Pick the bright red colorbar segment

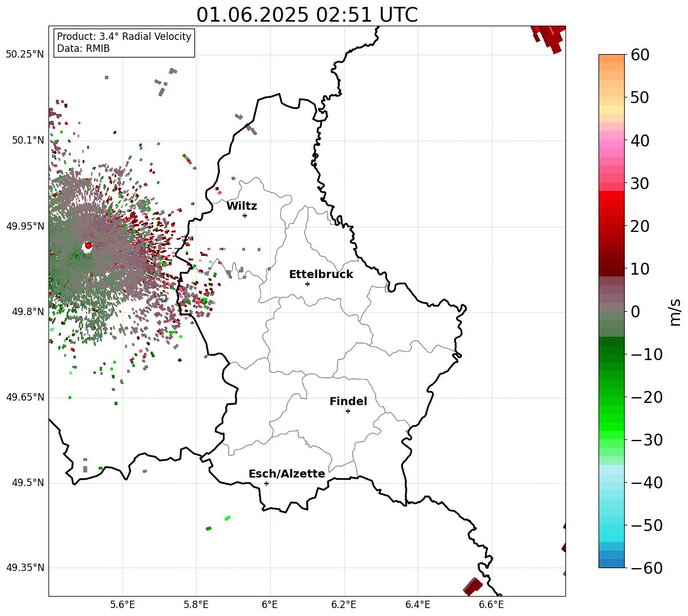tap(612, 197)
